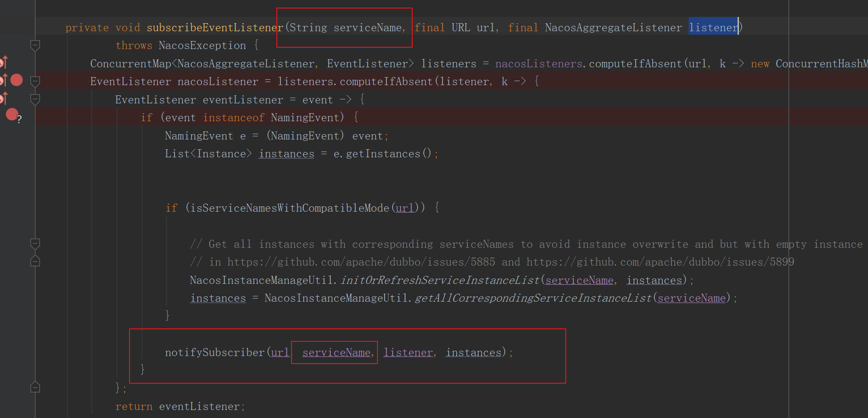Click the 'instanceof' keyword
The height and width of the screenshot is (418, 868).
[x=234, y=118]
